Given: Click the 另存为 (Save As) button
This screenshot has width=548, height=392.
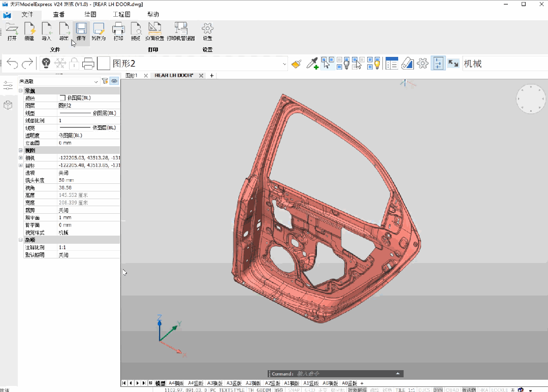Looking at the screenshot, I should (99, 30).
